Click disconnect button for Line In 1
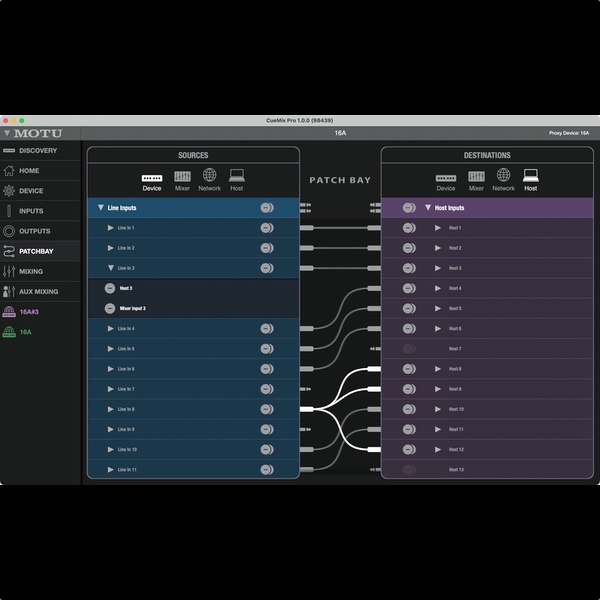600x600 pixels. pyautogui.click(x=267, y=228)
